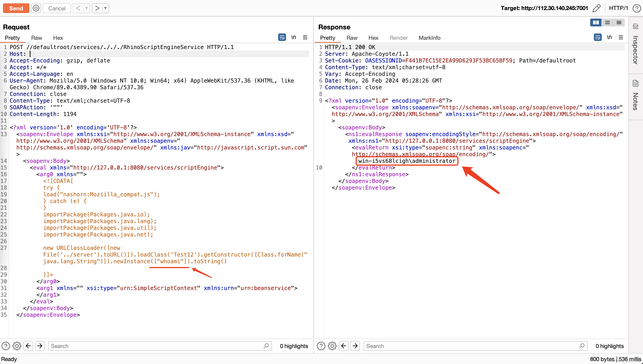Image resolution: width=643 pixels, height=364 pixels.
Task: Click the settings gear near Response search bar
Action: pyautogui.click(x=332, y=346)
